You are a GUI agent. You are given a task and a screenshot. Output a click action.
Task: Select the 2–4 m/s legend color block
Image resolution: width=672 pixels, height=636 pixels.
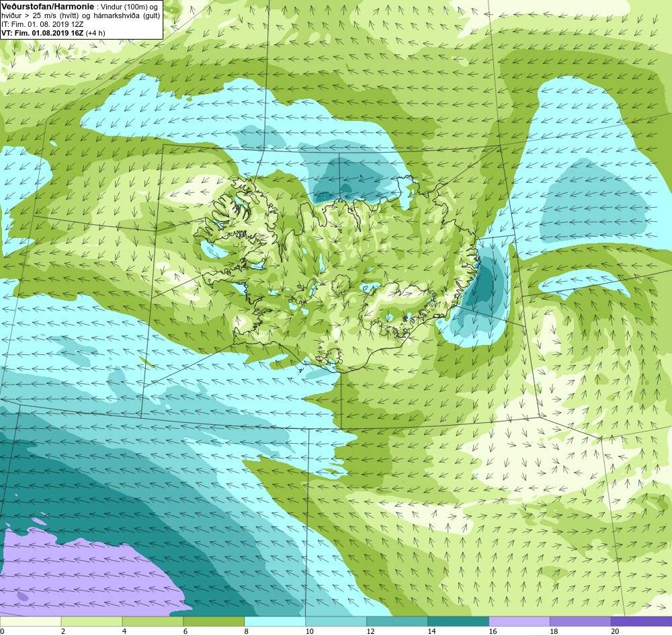(x=91, y=621)
